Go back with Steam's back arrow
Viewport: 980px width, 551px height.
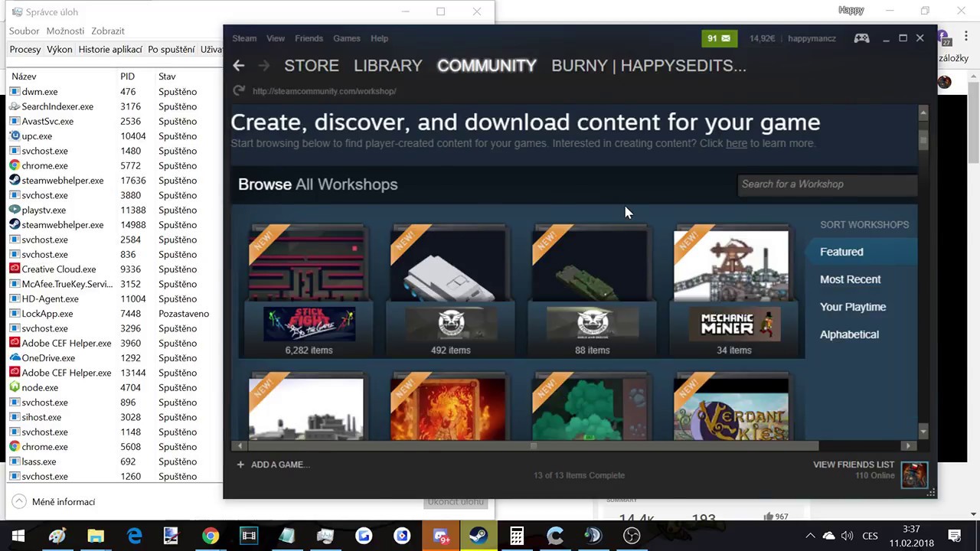pos(238,66)
